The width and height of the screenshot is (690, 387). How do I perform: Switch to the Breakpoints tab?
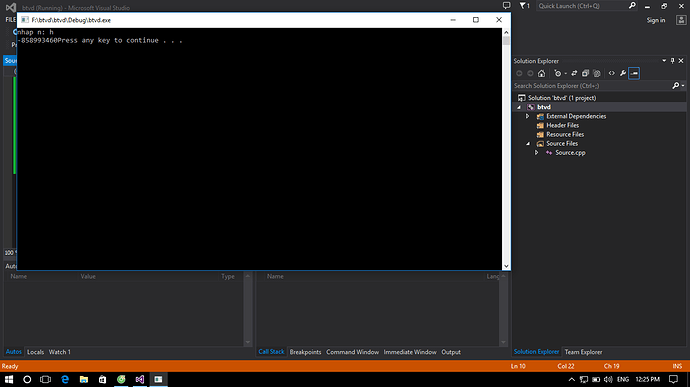[305, 352]
